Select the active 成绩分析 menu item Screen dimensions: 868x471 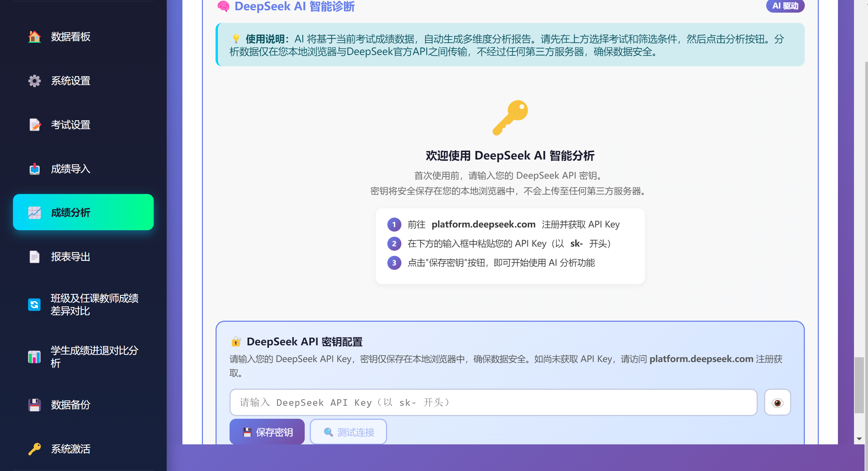(83, 212)
